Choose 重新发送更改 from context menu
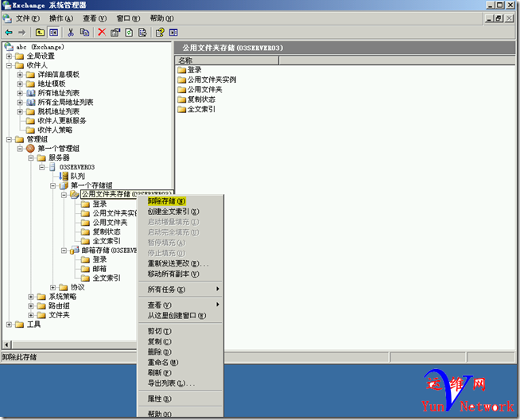Viewport: 520px width, 420px height. point(180,263)
